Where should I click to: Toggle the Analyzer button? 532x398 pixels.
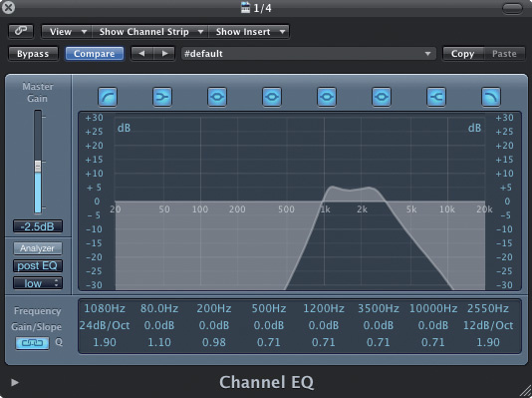(x=38, y=248)
